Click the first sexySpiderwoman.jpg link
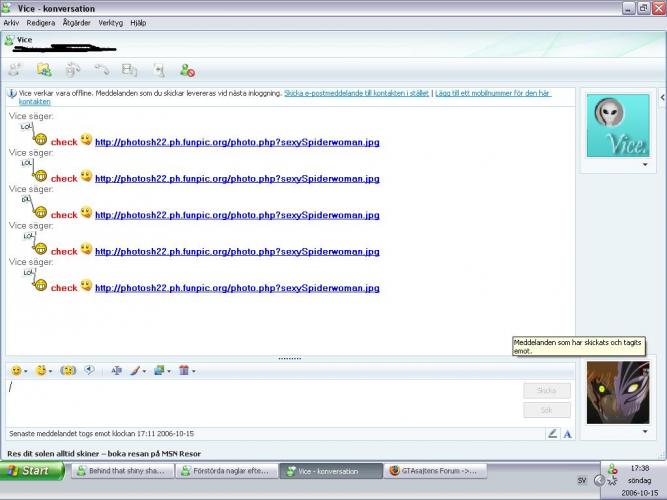 (x=237, y=142)
